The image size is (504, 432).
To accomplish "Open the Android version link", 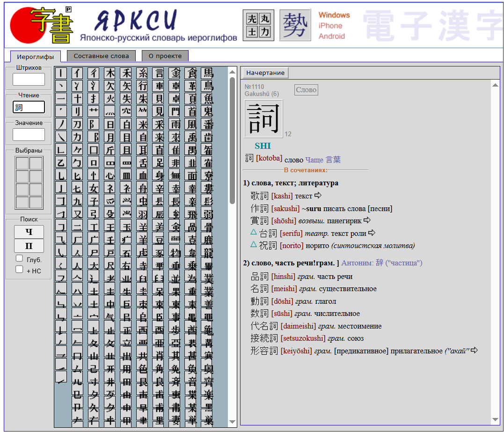I will pyautogui.click(x=332, y=37).
